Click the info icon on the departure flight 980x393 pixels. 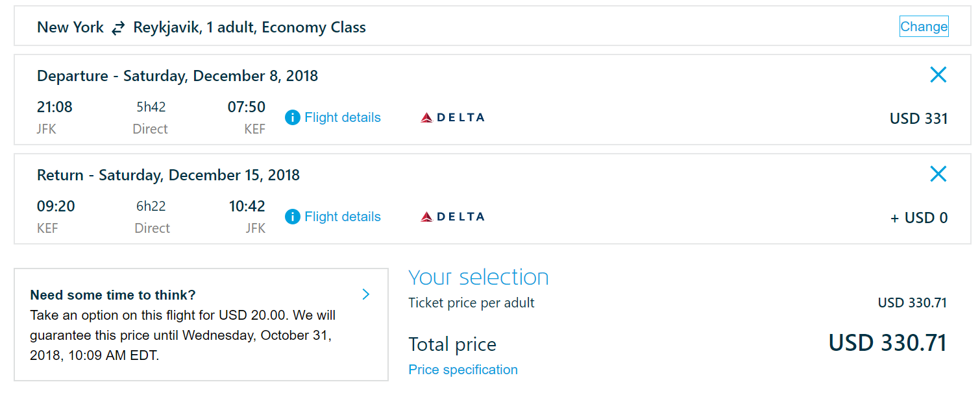293,118
